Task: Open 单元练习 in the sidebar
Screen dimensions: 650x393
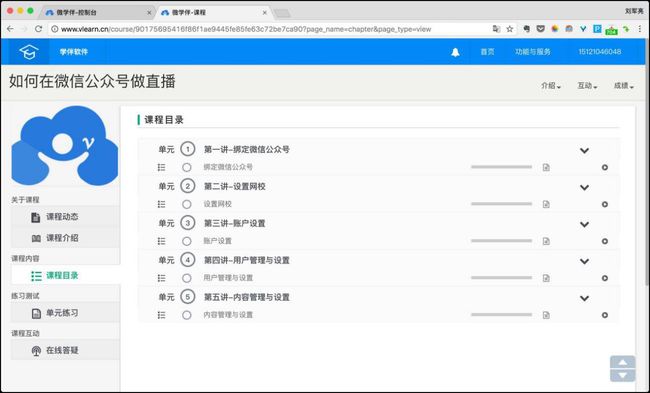Action: tap(65, 313)
